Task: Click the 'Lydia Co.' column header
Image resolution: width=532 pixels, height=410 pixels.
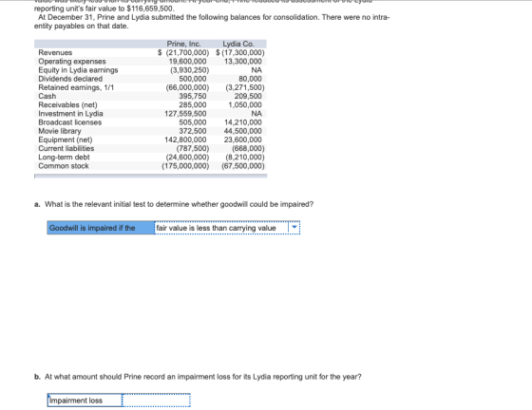Action: coord(238,44)
